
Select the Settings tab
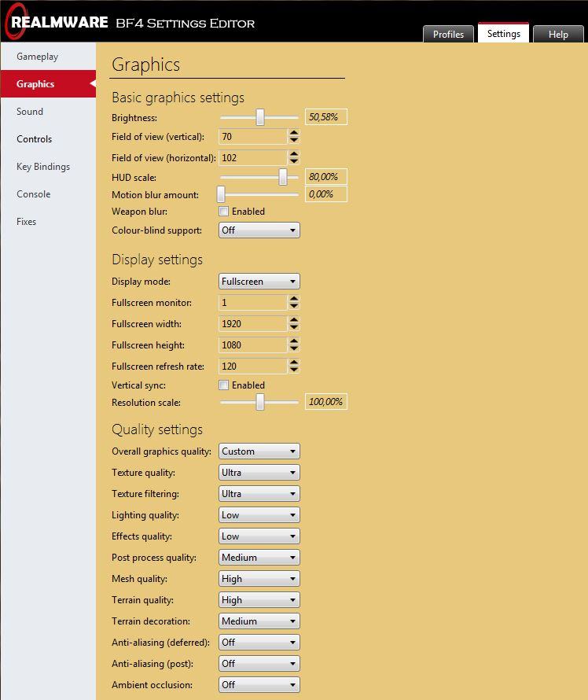[x=503, y=33]
